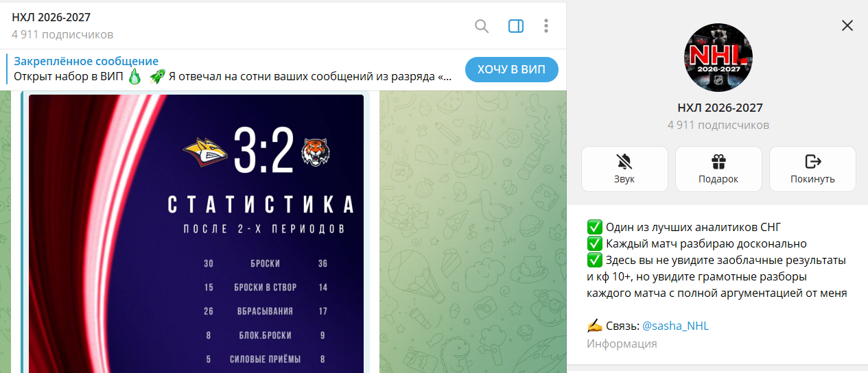Click 'Один из лучших аналитиков СНГ' line
Viewport: 868px width, 373px height.
point(684,227)
